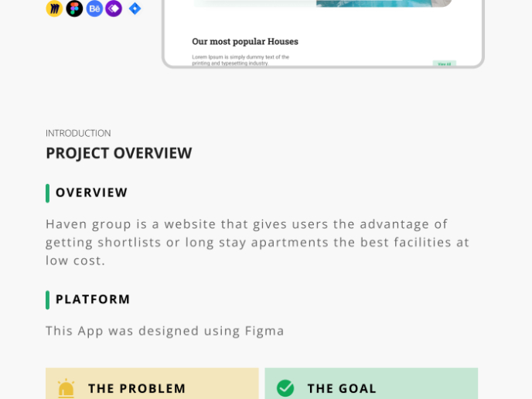The width and height of the screenshot is (532, 399).
Task: Click 'This App was designed using Figma' text
Action: [x=165, y=331]
